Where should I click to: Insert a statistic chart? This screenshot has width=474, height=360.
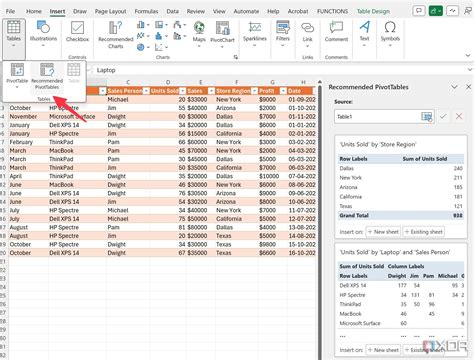[161, 36]
